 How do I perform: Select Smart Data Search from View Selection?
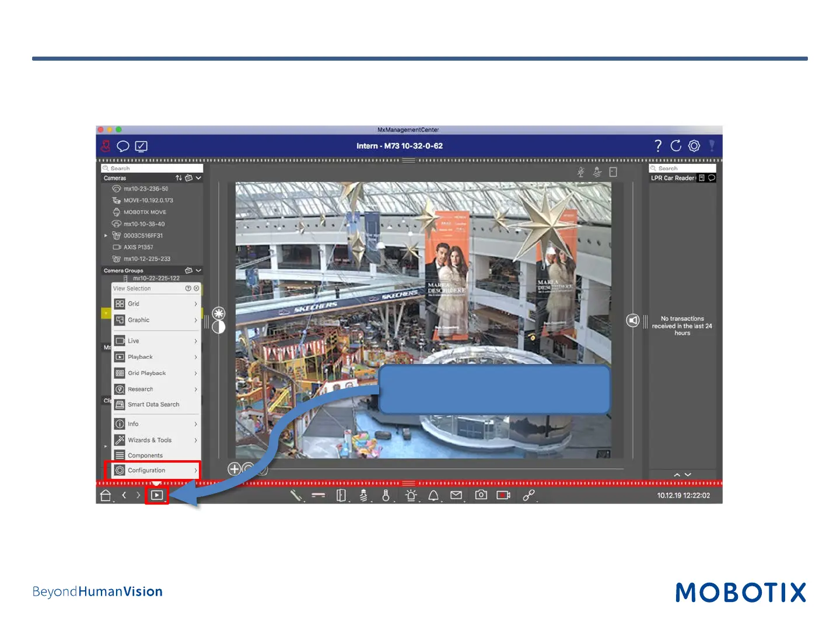[x=153, y=404]
